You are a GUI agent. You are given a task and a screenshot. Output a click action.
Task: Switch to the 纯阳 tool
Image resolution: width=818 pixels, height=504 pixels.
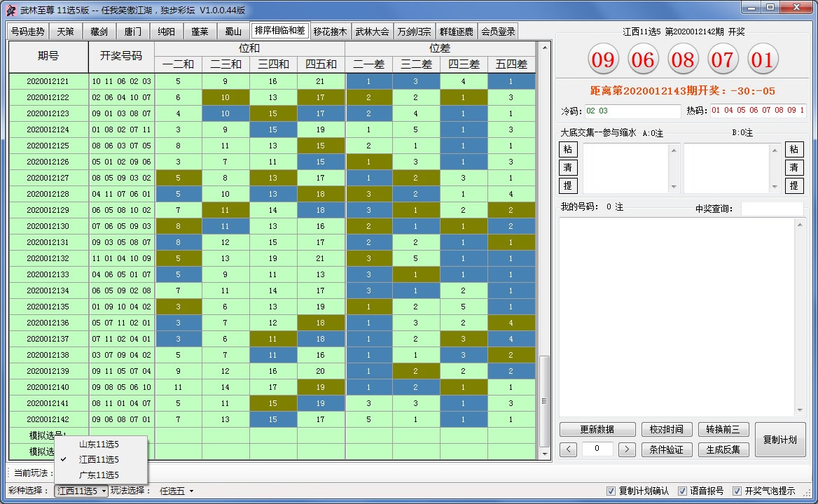pos(165,31)
